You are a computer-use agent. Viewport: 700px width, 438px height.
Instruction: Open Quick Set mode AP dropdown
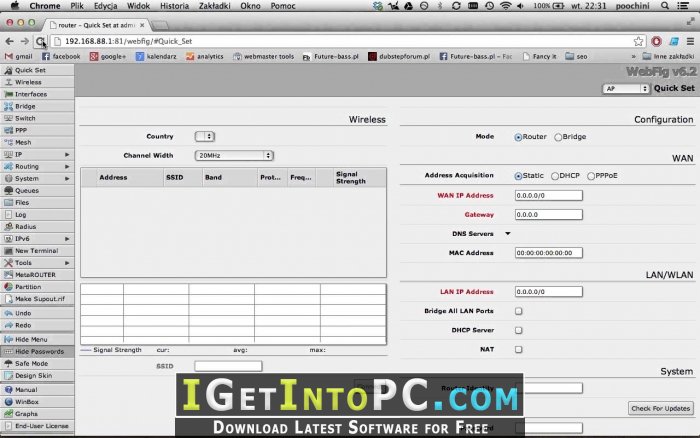click(x=626, y=88)
